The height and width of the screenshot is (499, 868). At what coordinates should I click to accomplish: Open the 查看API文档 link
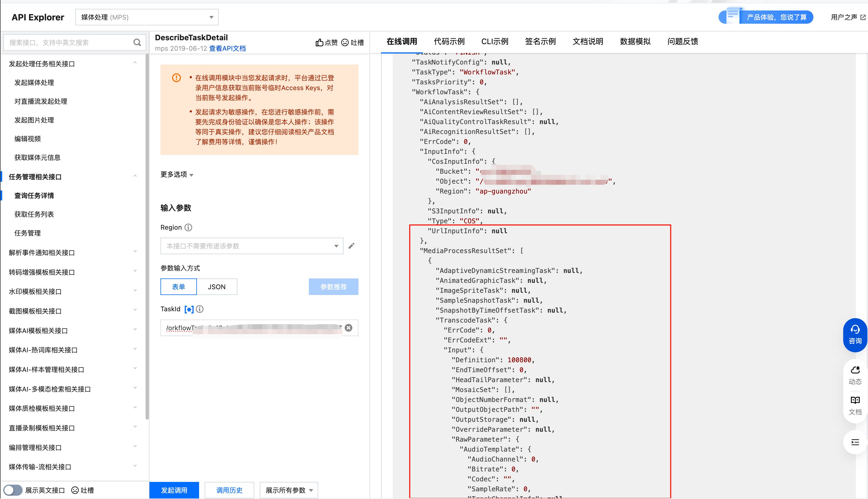coord(227,48)
